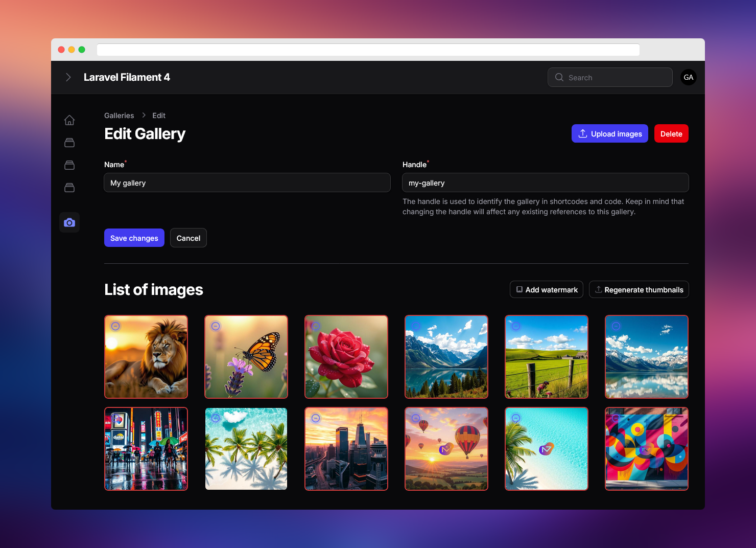This screenshot has height=548, width=756.
Task: Click the Edit breadcrumb item
Action: click(158, 115)
